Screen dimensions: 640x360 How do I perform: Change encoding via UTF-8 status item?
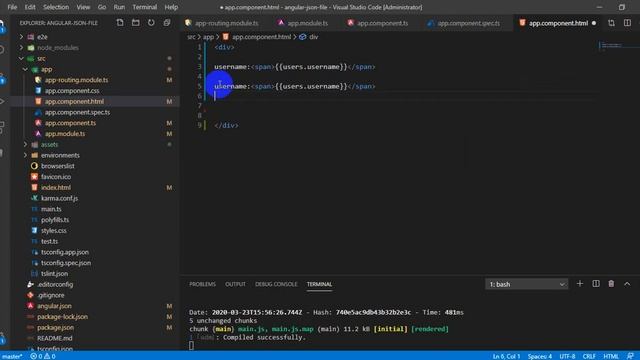tap(567, 356)
